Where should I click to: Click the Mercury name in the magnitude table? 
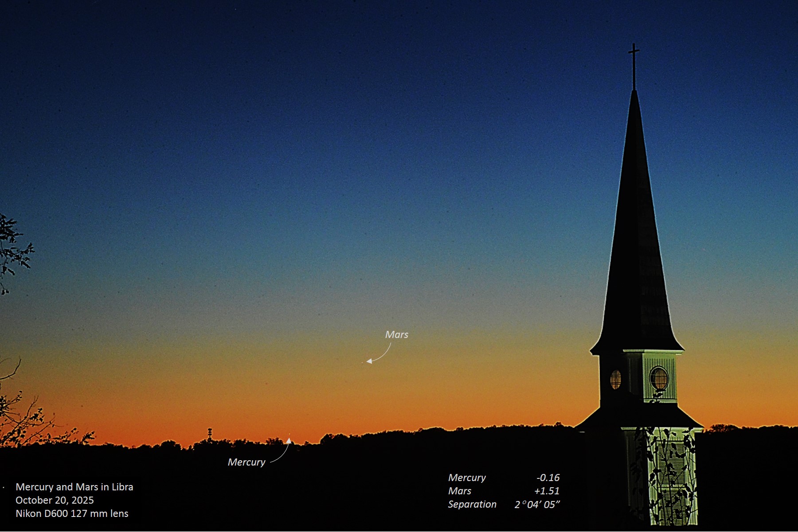click(467, 478)
